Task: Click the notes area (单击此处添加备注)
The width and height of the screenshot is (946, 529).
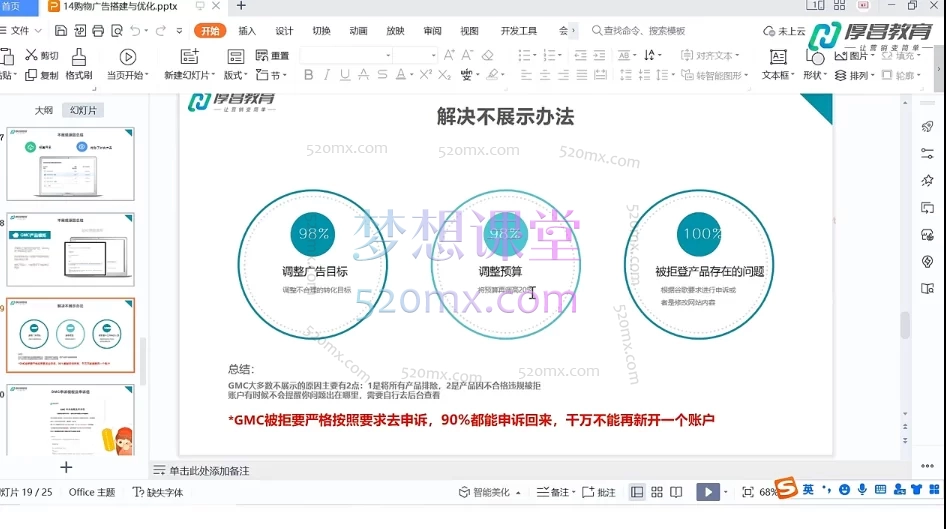Action: point(209,470)
